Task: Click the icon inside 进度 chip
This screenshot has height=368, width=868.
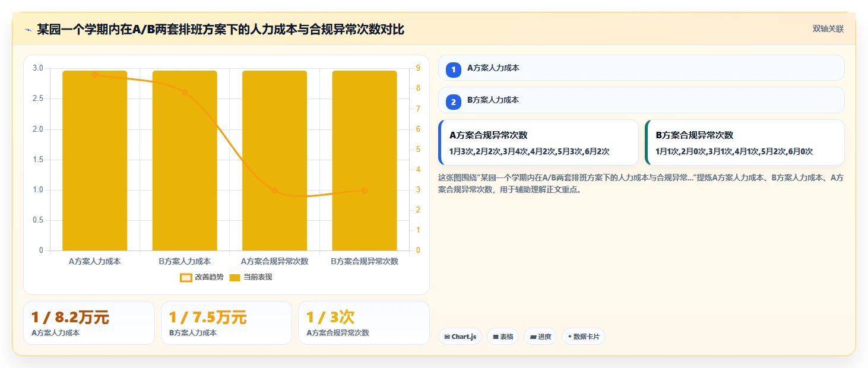Action: coord(533,337)
